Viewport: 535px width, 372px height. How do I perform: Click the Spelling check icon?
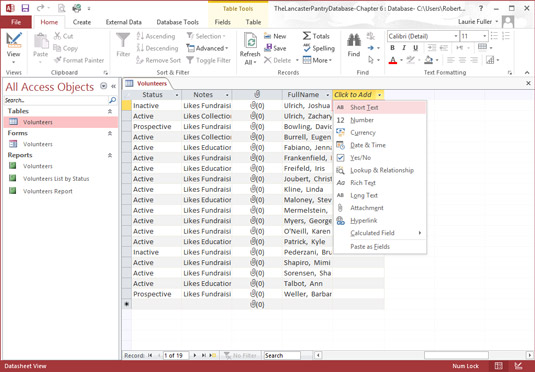click(307, 48)
